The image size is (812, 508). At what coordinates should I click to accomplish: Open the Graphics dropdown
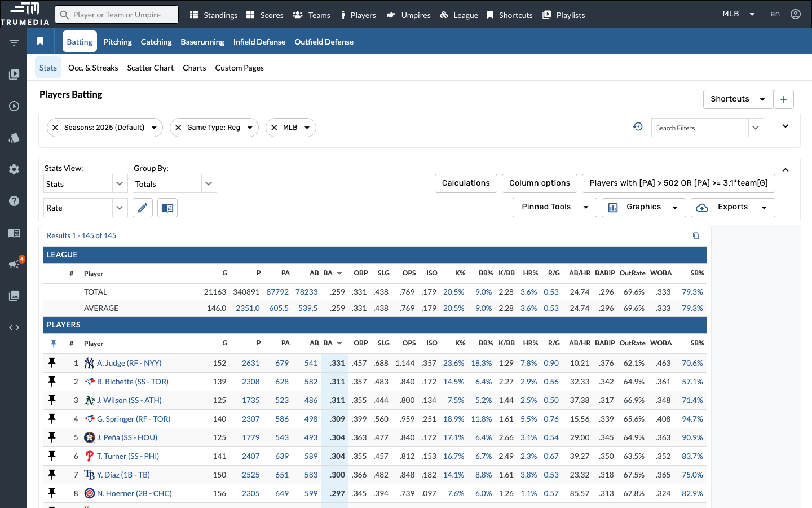click(644, 207)
